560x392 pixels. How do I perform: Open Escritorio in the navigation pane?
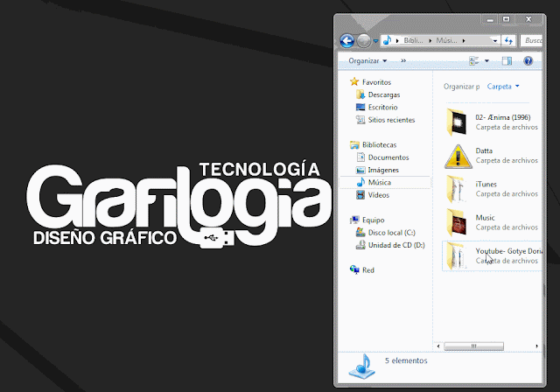click(383, 107)
